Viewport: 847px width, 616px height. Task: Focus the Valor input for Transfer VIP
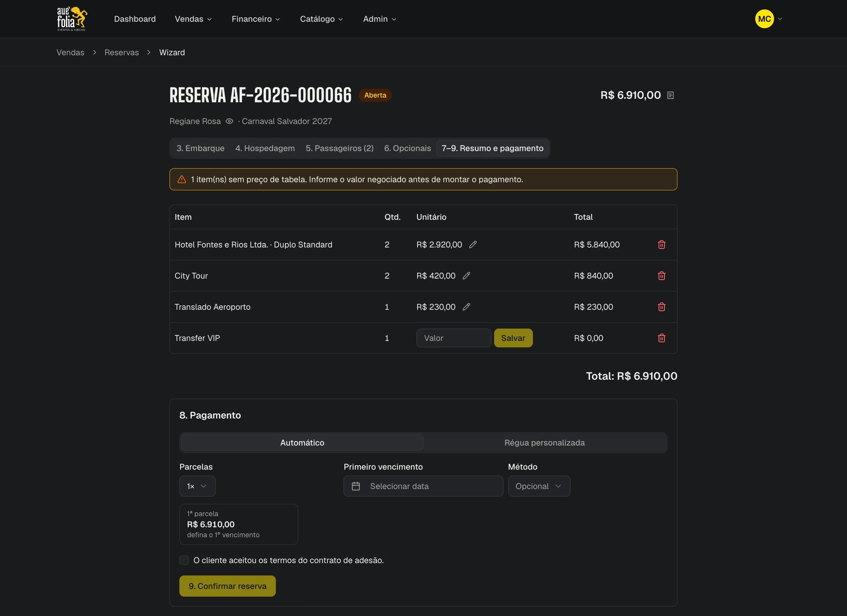coord(454,338)
